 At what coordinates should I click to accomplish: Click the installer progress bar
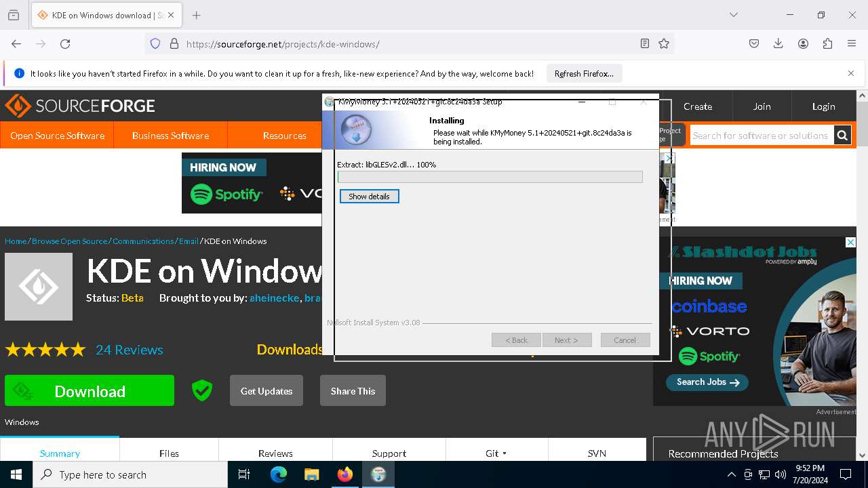click(490, 177)
